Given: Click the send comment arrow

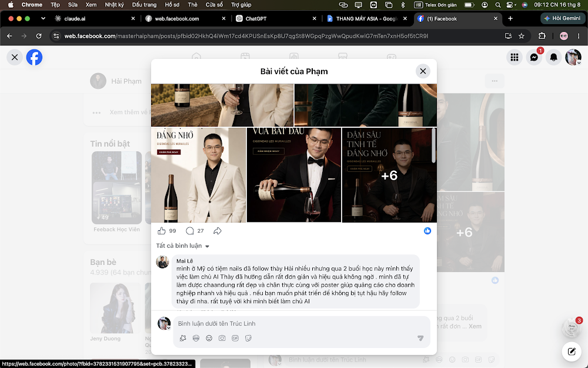Looking at the screenshot, I should point(420,338).
